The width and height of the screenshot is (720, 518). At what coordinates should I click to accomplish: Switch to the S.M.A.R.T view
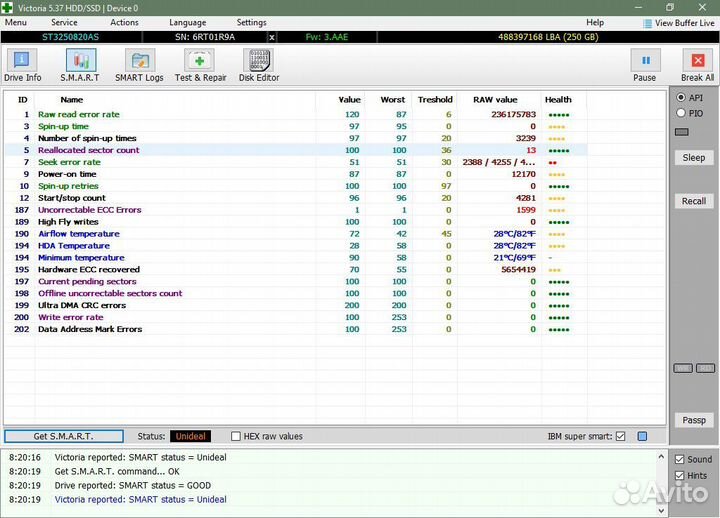(x=79, y=65)
